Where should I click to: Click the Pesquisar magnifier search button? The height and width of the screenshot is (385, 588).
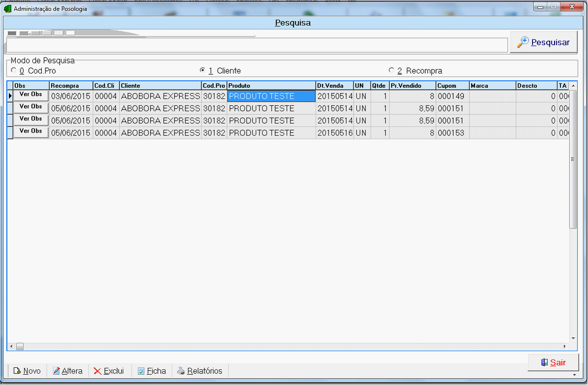coord(544,43)
